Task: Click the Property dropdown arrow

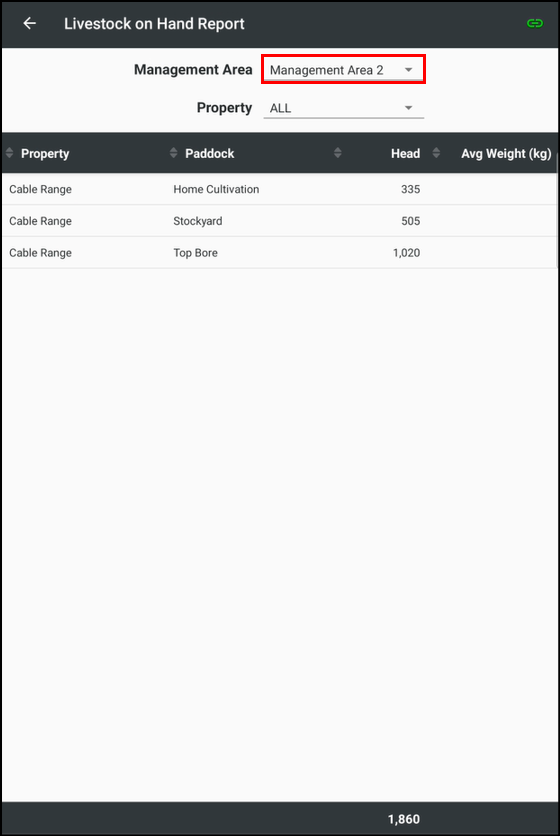Action: [409, 108]
